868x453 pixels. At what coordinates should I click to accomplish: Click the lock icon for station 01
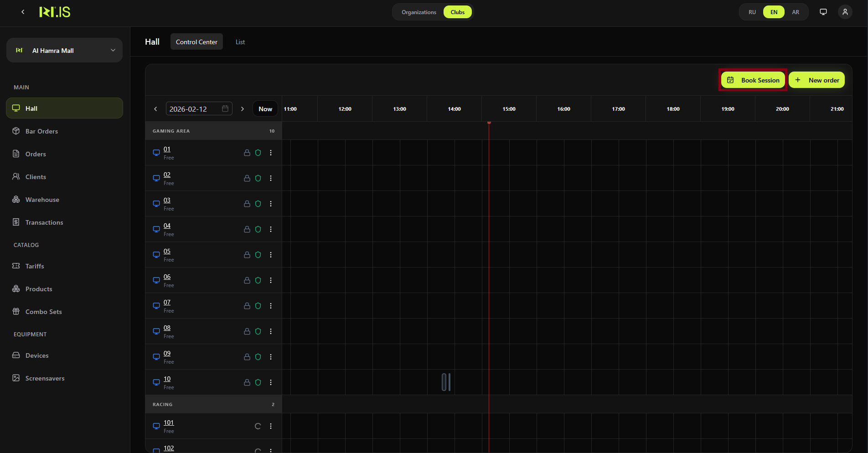pyautogui.click(x=247, y=153)
